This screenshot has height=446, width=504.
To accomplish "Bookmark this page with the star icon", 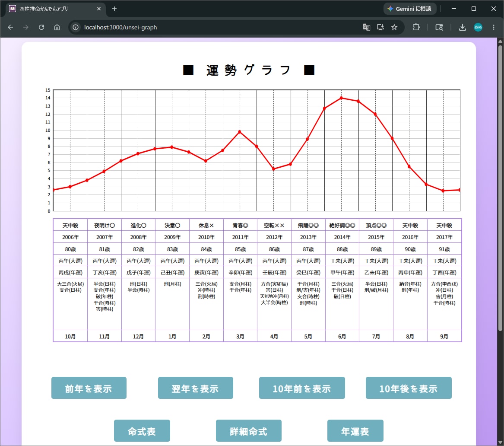I will (x=394, y=27).
